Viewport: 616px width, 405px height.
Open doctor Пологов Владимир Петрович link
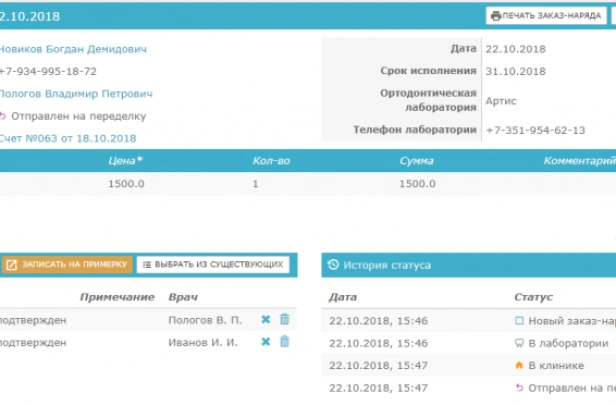75,94
